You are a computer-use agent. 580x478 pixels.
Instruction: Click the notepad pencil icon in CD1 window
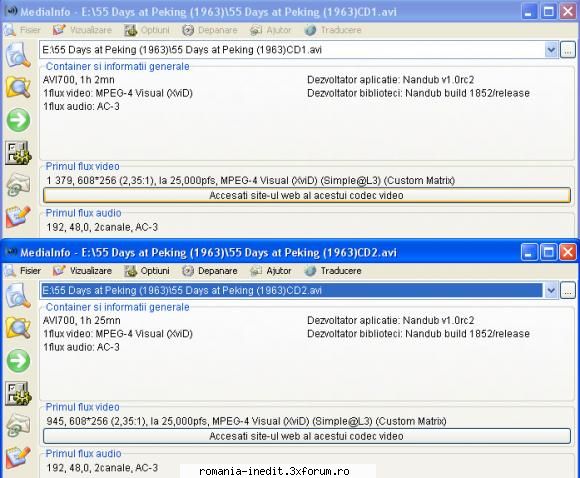pos(18,217)
